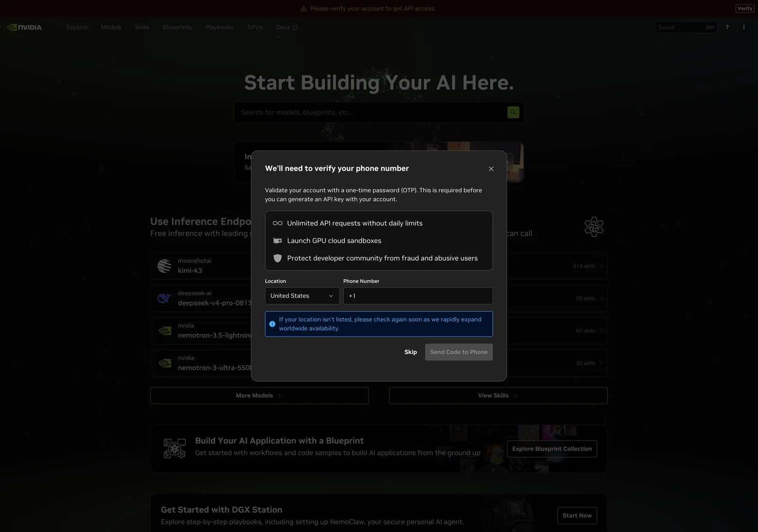The image size is (758, 532).
Task: Click the Blueprint workflow icon
Action: (x=174, y=449)
